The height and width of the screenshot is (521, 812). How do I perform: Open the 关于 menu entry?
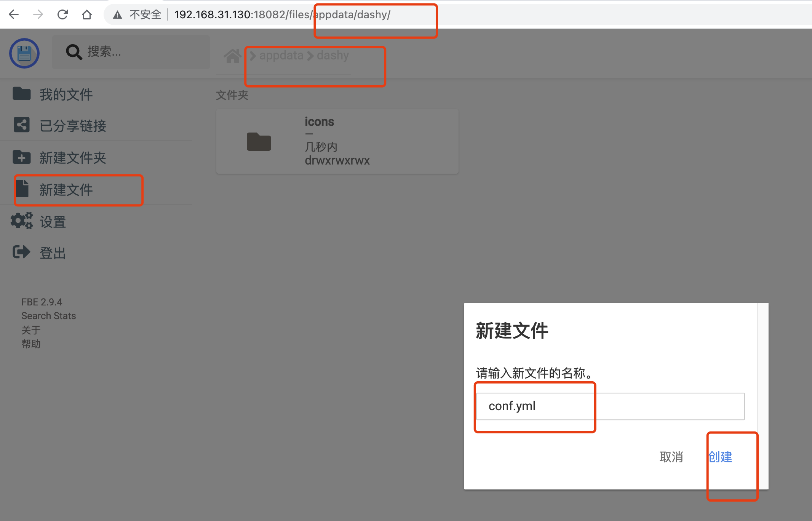31,330
